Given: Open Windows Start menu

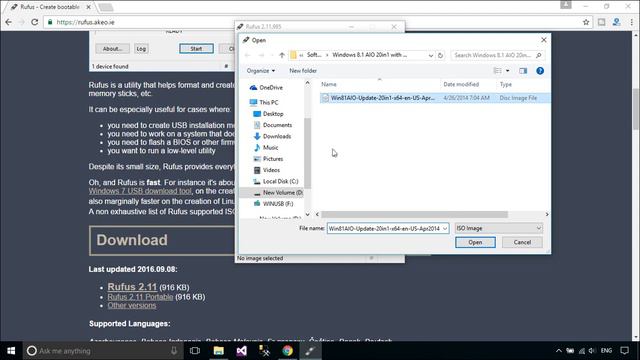Looking at the screenshot, I should coord(11,351).
